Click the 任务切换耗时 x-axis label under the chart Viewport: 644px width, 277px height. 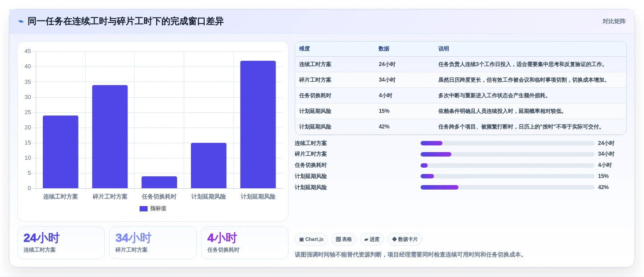coord(159,197)
